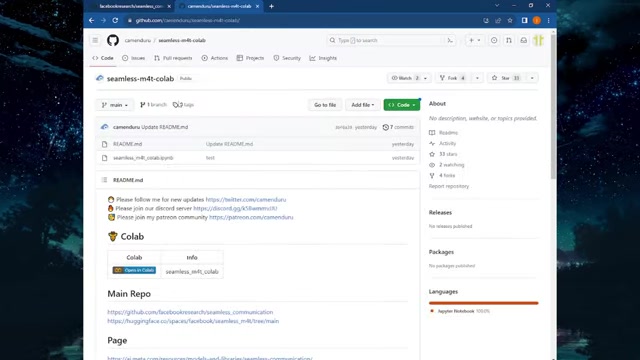The height and width of the screenshot is (360, 640).
Task: Open the 1 branch link
Action: (153, 105)
